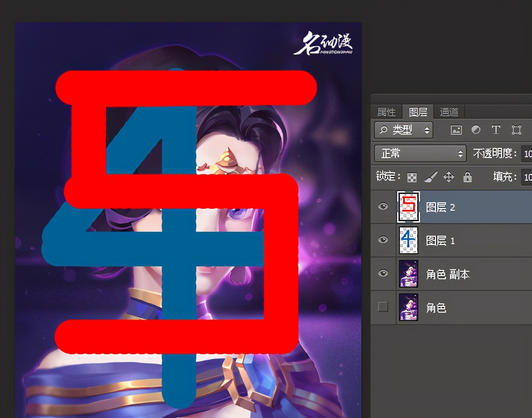
Task: Filter layers by shape layer icon
Action: click(x=517, y=130)
